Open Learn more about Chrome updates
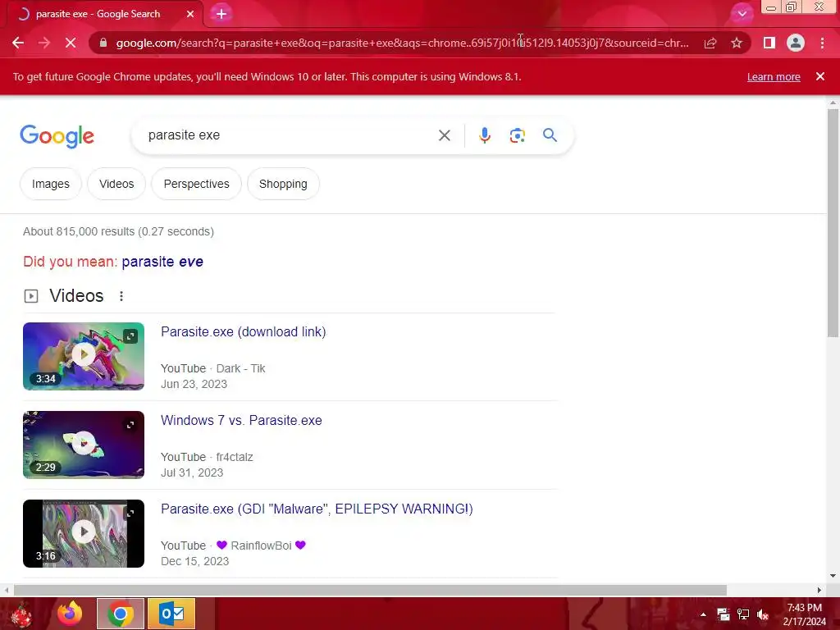The height and width of the screenshot is (630, 840). coord(774,76)
